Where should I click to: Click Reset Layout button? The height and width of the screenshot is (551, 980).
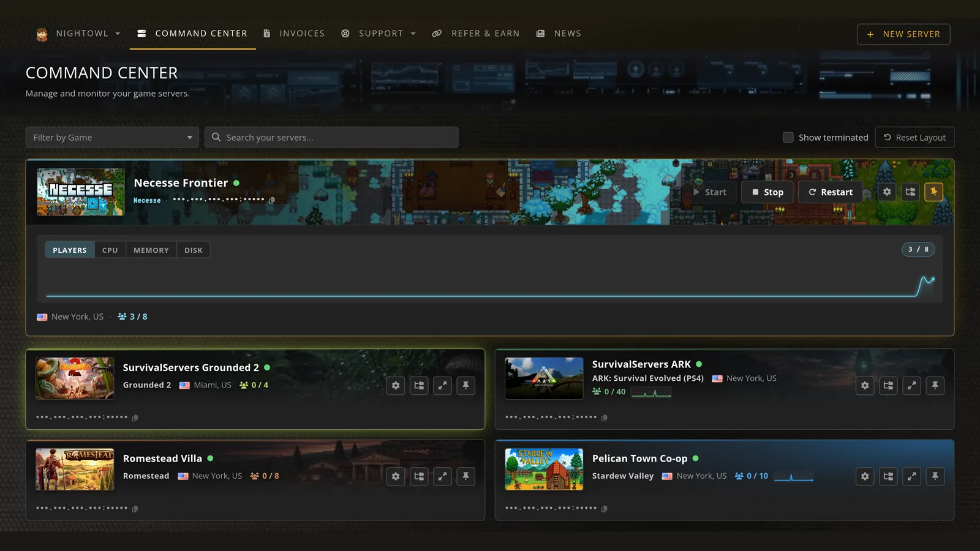click(x=914, y=137)
